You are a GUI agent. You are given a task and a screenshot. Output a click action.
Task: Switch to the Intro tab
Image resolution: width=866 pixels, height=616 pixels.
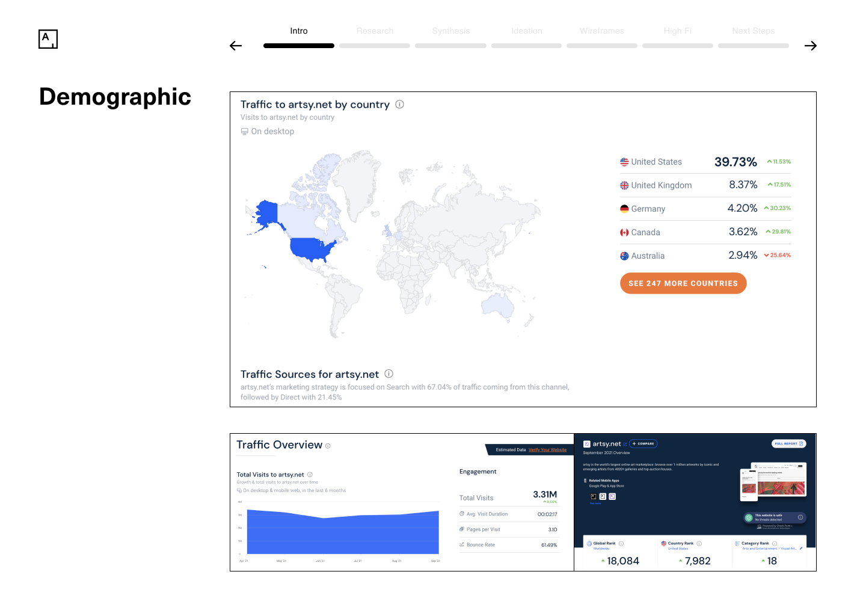[299, 31]
